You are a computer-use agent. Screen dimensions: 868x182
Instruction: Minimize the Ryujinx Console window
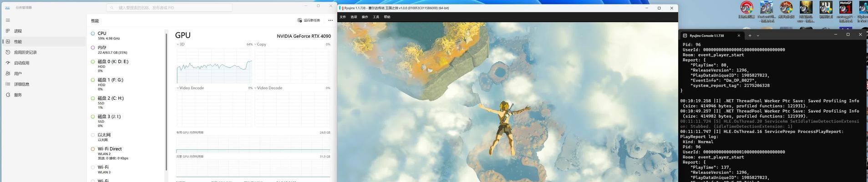[x=835, y=34]
